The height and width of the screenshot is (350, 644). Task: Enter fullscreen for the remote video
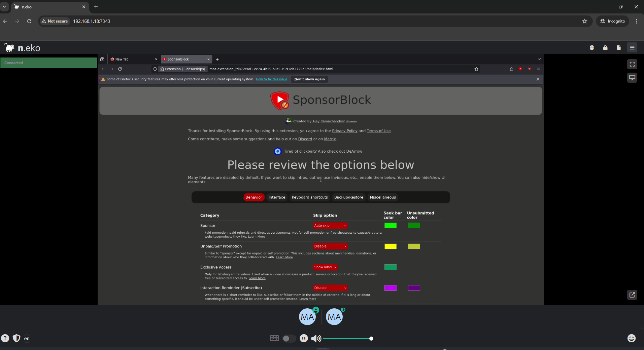point(632,64)
